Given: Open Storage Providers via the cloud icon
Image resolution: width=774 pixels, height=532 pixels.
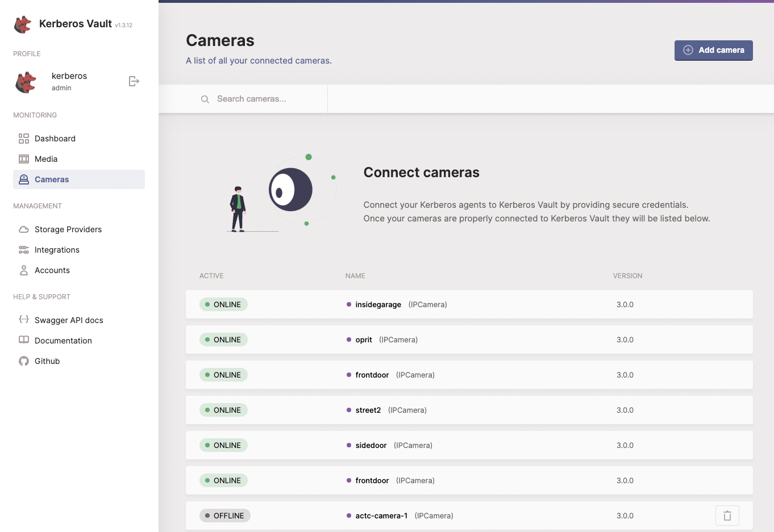Looking at the screenshot, I should [23, 229].
